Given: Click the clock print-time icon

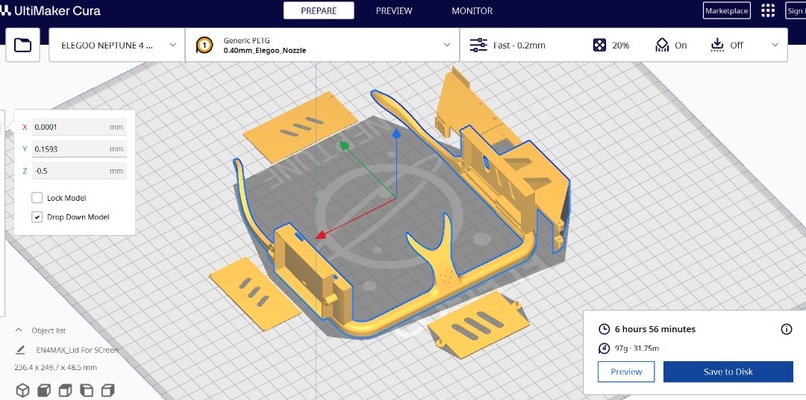Looking at the screenshot, I should click(604, 329).
